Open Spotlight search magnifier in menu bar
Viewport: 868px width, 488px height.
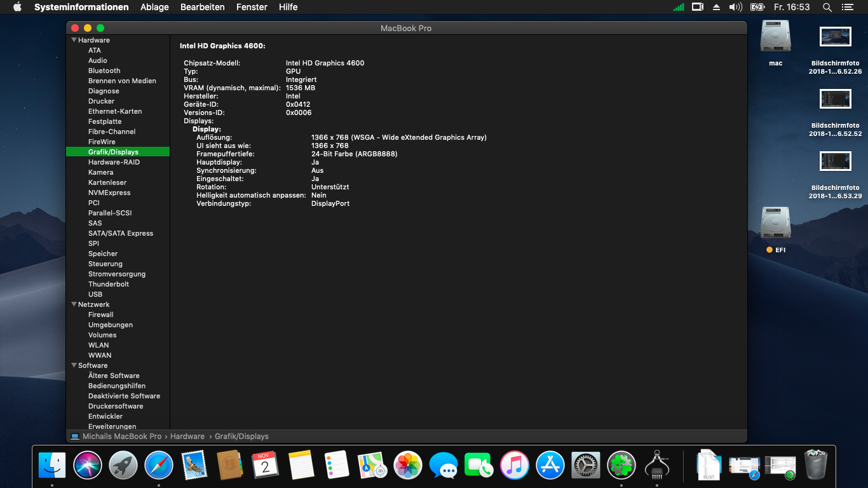[x=827, y=7]
